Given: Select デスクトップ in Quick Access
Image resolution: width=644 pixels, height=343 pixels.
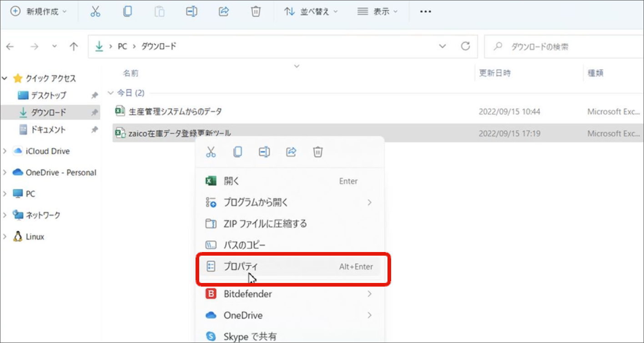Looking at the screenshot, I should coord(48,95).
